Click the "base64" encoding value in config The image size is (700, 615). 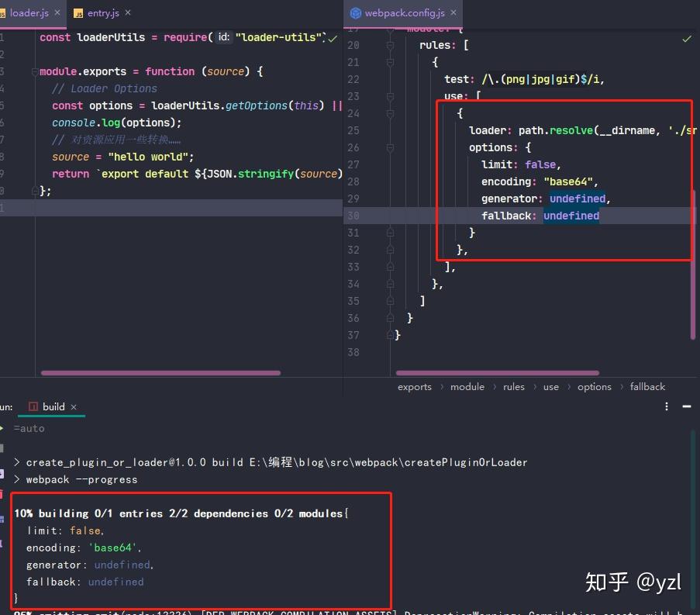coord(568,181)
